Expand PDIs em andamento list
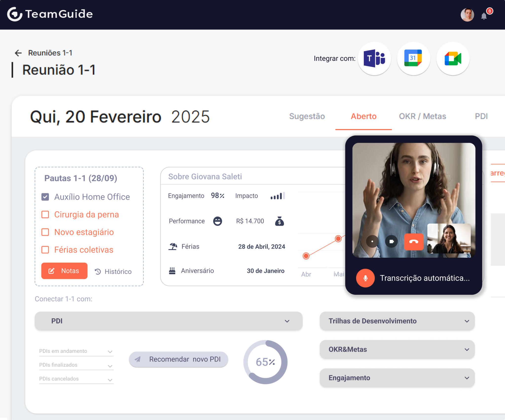 76,351
